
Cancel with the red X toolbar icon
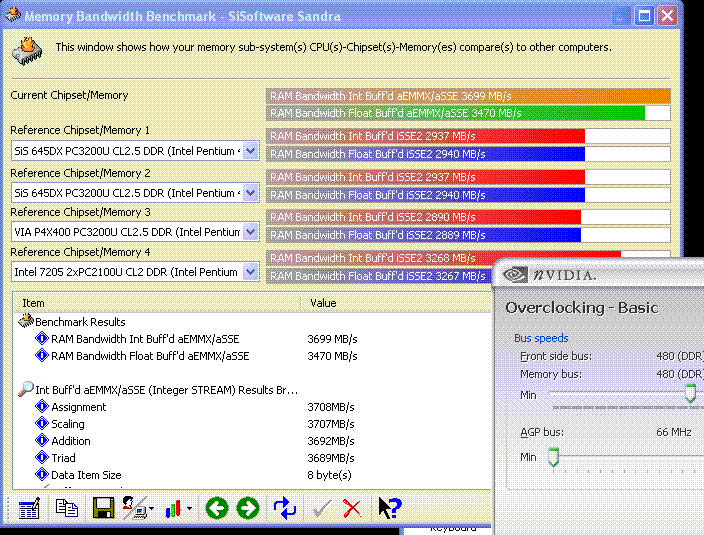[352, 508]
